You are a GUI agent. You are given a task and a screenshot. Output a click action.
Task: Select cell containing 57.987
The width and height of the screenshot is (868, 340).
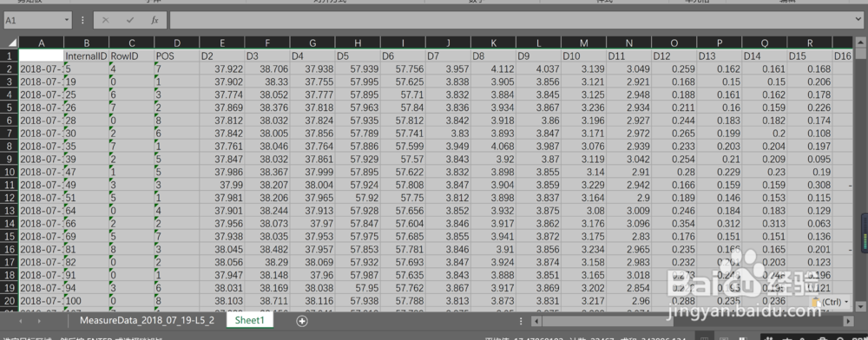pyautogui.click(x=358, y=275)
